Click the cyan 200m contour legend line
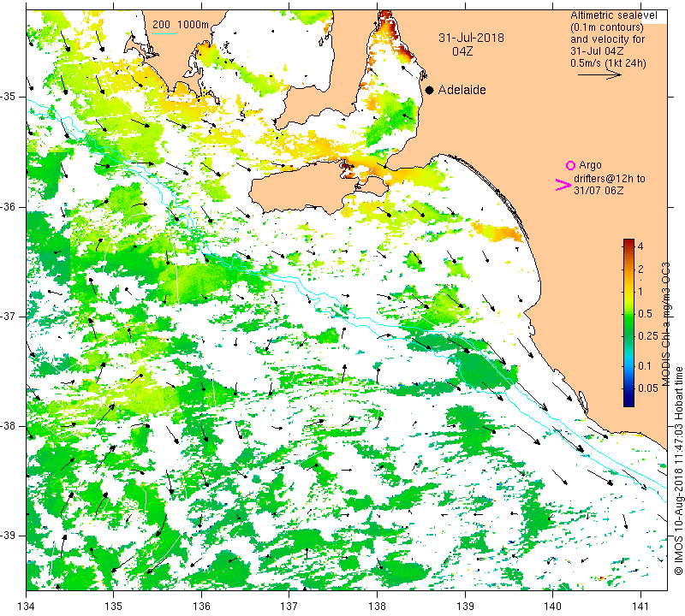The width and height of the screenshot is (685, 616). (x=164, y=33)
